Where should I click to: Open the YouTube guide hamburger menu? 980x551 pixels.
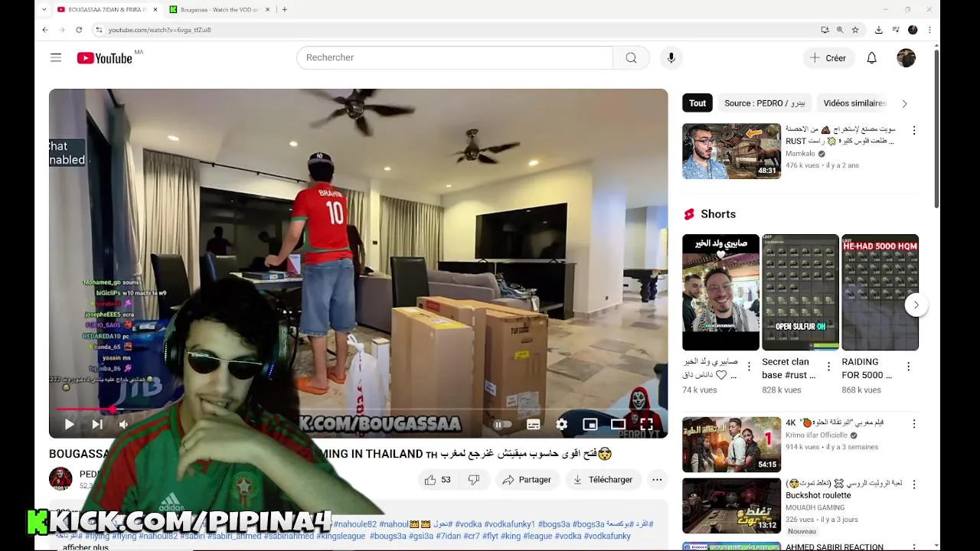(x=56, y=57)
